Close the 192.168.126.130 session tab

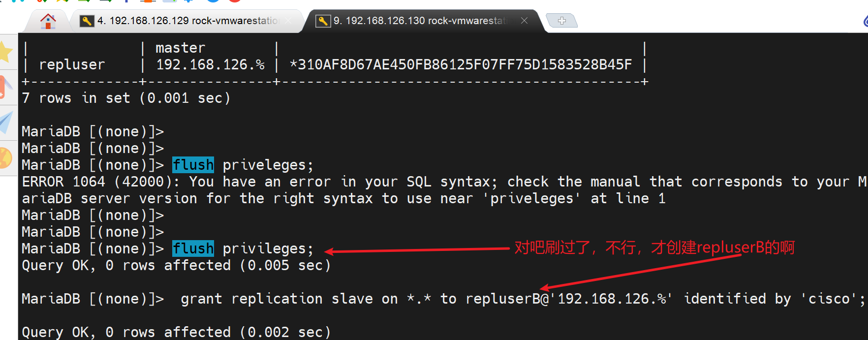pyautogui.click(x=524, y=21)
